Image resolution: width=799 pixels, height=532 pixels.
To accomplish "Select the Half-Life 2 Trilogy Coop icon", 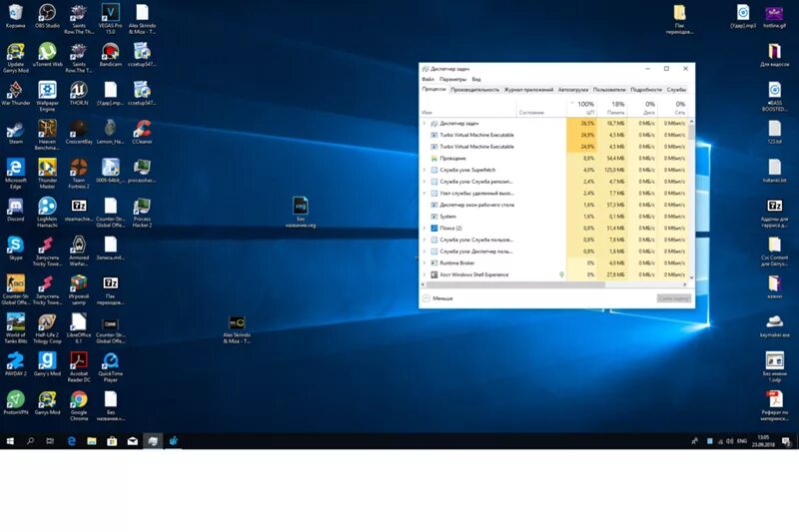I will 47,328.
